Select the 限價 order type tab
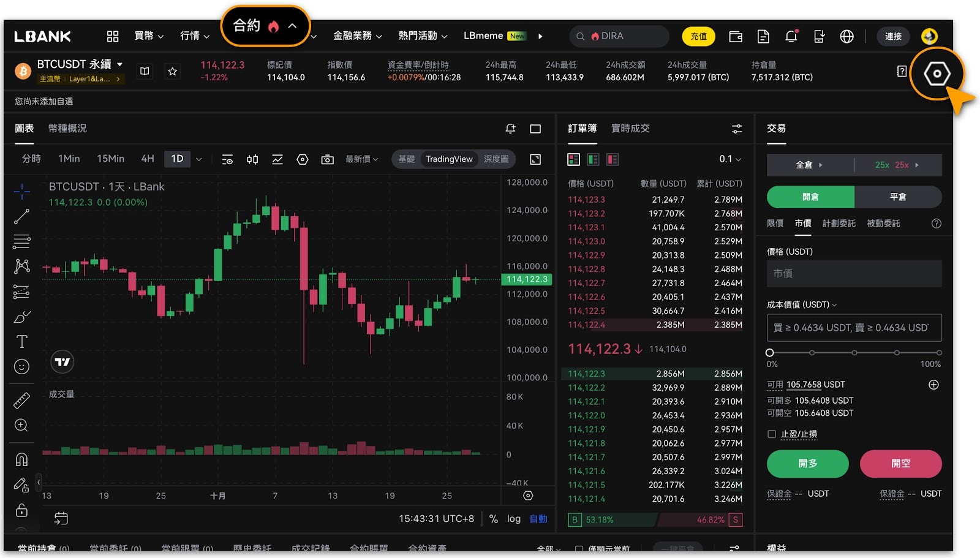The height and width of the screenshot is (558, 980). pos(775,224)
